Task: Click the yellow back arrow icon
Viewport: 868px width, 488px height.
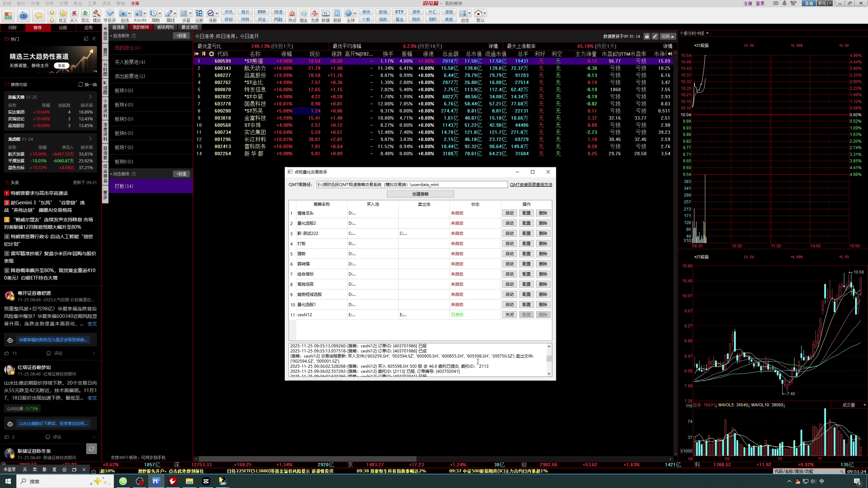Action: [39, 16]
